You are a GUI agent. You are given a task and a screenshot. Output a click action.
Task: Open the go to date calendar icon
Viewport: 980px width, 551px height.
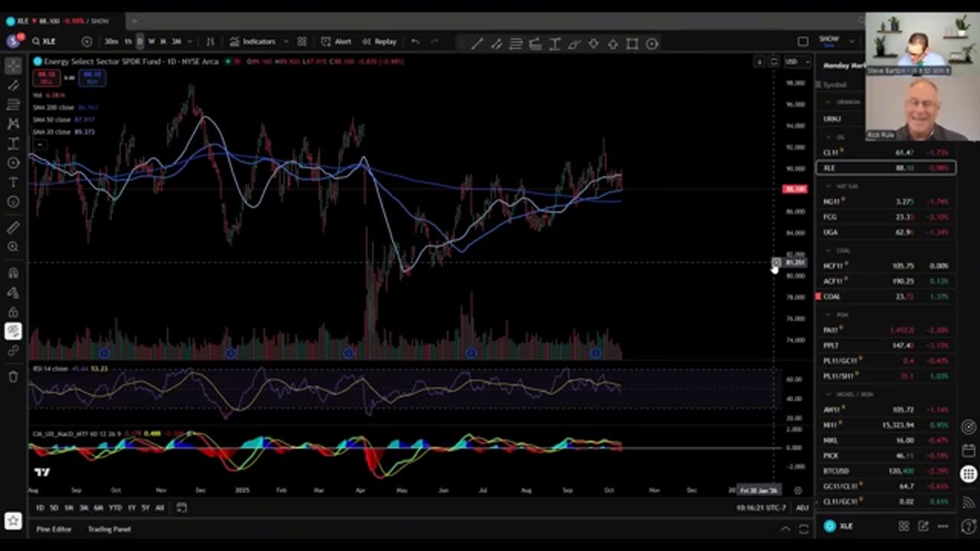181,507
